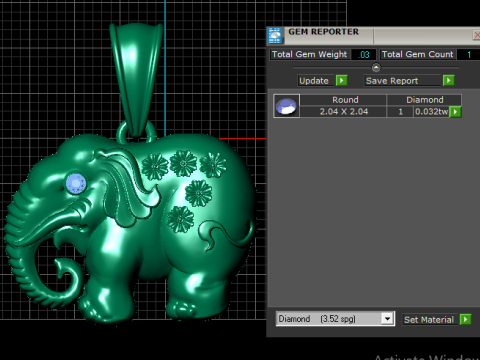Click the Gem Reporter panel icon
The height and width of the screenshot is (360, 480).
point(275,36)
